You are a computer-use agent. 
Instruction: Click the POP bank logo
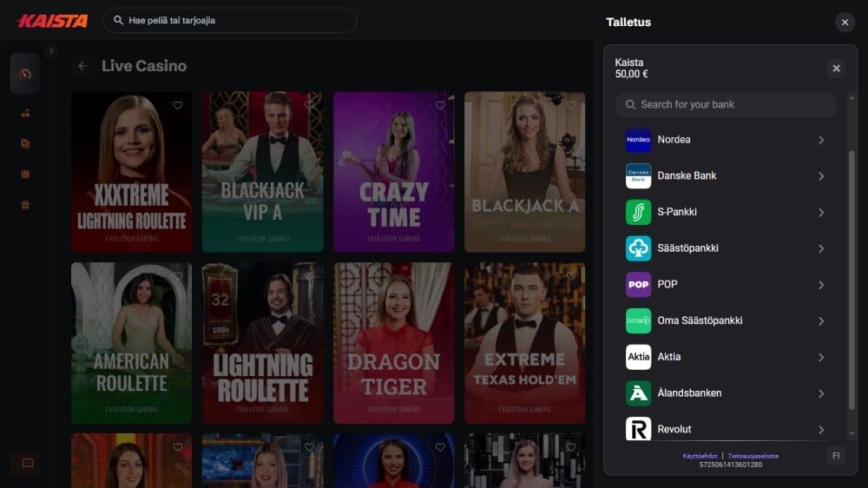[x=638, y=284]
